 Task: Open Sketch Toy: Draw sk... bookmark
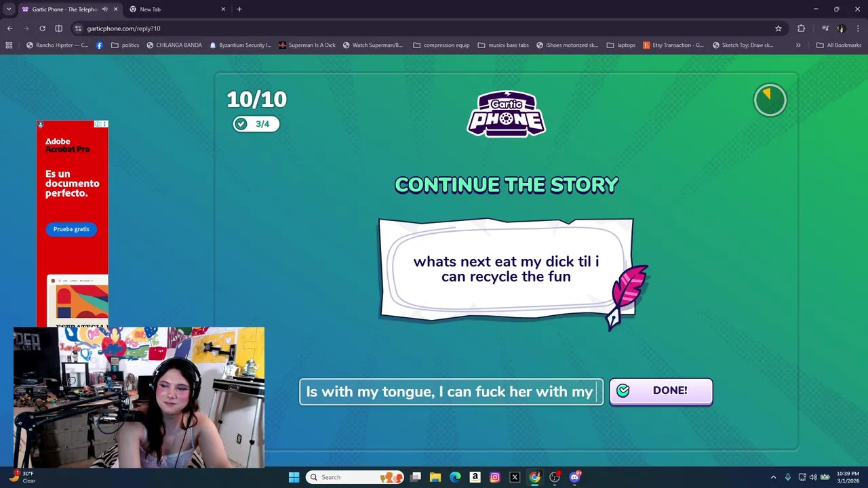click(x=743, y=45)
